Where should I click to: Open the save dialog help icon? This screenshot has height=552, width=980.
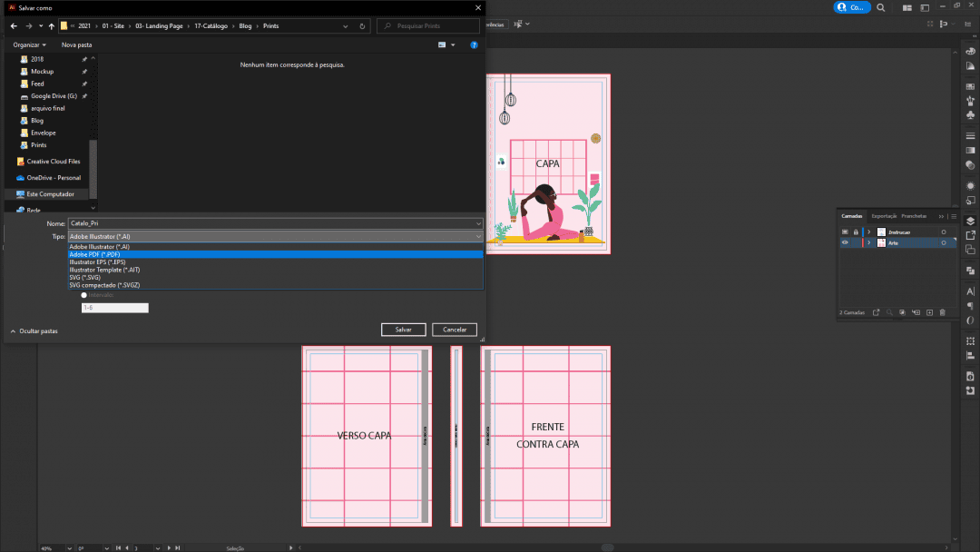click(474, 44)
